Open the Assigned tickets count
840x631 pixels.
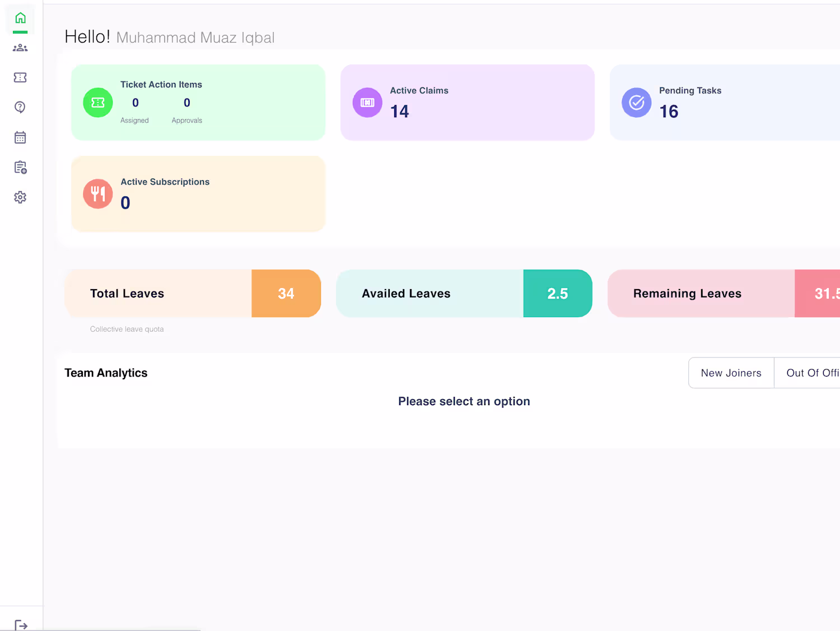(x=135, y=103)
